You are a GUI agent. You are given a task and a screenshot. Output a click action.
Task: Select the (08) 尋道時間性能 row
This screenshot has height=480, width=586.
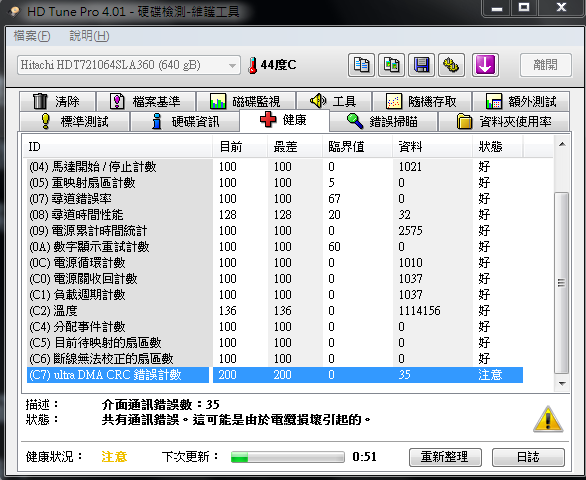coord(275,215)
